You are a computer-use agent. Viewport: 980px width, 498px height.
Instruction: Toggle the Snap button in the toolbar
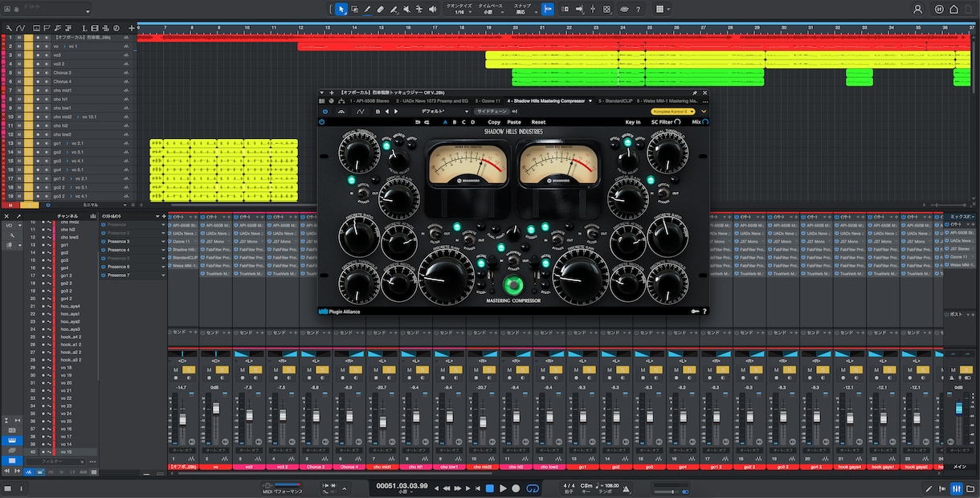click(548, 9)
